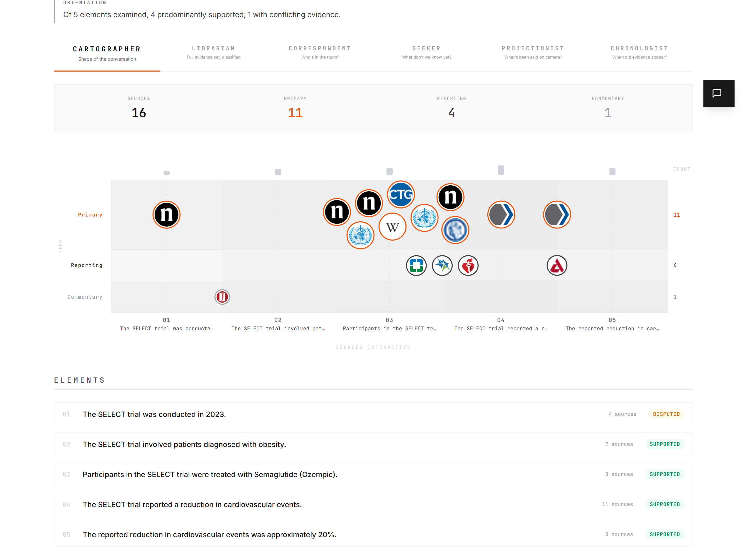
Task: Click the 'COUNT' column header
Action: [x=681, y=169]
